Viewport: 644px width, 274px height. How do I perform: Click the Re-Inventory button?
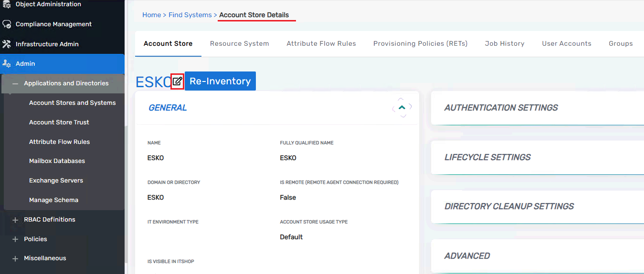[x=220, y=81]
